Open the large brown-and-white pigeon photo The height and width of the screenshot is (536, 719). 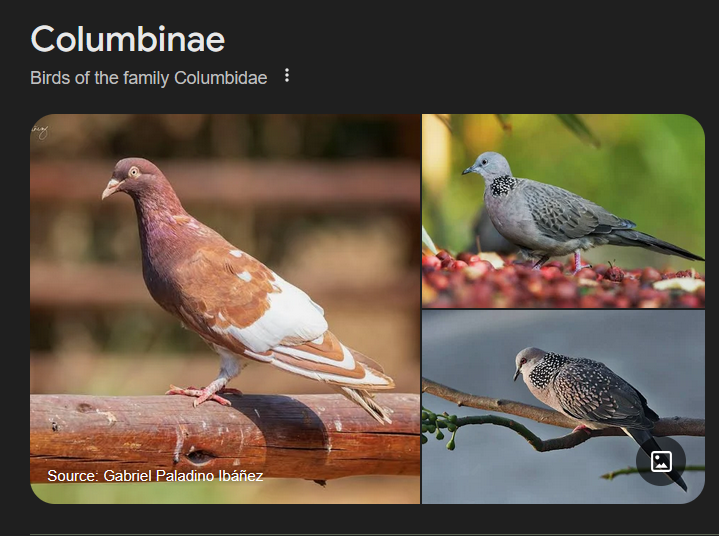click(x=225, y=309)
